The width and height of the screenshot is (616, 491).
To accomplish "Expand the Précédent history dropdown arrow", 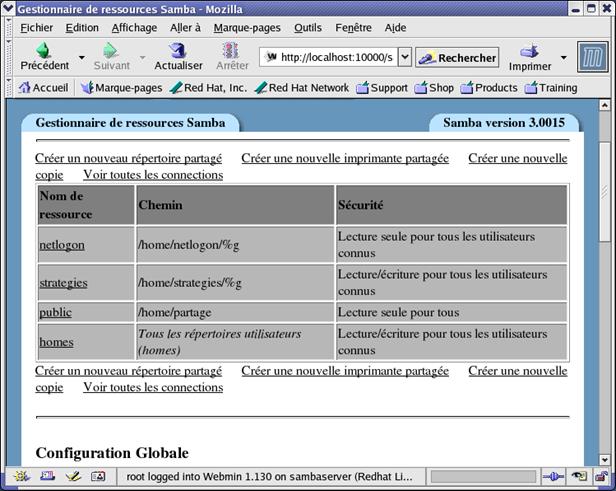I will tap(82, 57).
